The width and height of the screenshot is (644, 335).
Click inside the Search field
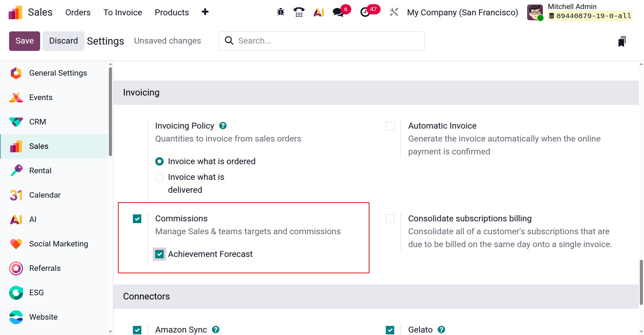click(x=321, y=41)
